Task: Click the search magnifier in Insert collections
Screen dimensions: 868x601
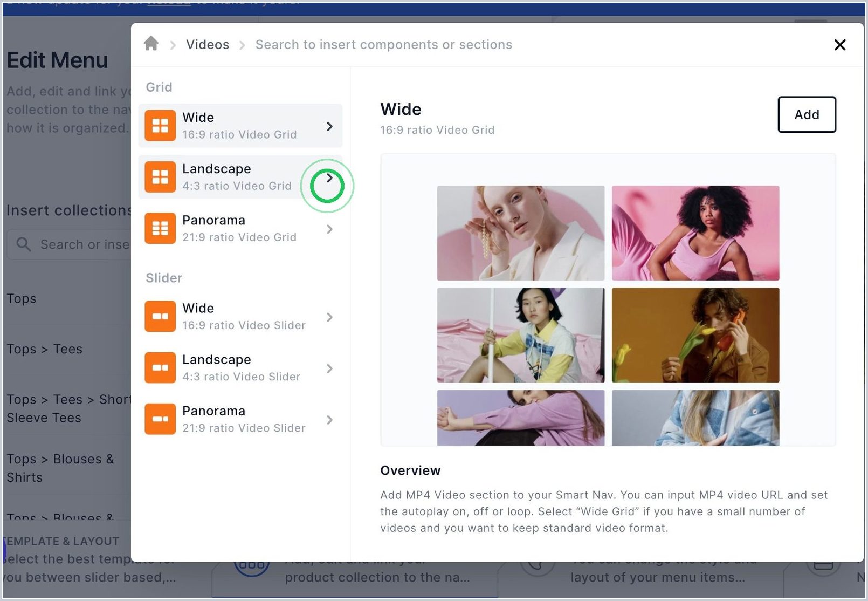Action: tap(23, 244)
